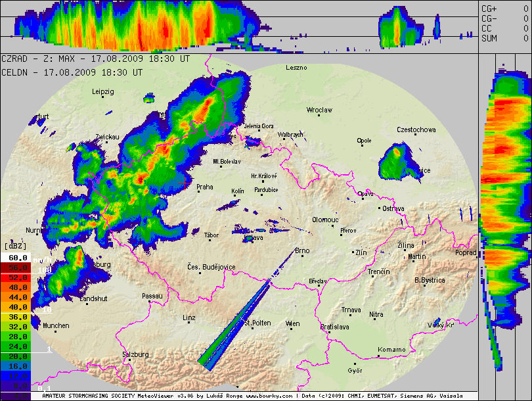This screenshot has width=532, height=401.
Task: Click the 36.0 dBZ yellow swatch
Action: (x=16, y=317)
